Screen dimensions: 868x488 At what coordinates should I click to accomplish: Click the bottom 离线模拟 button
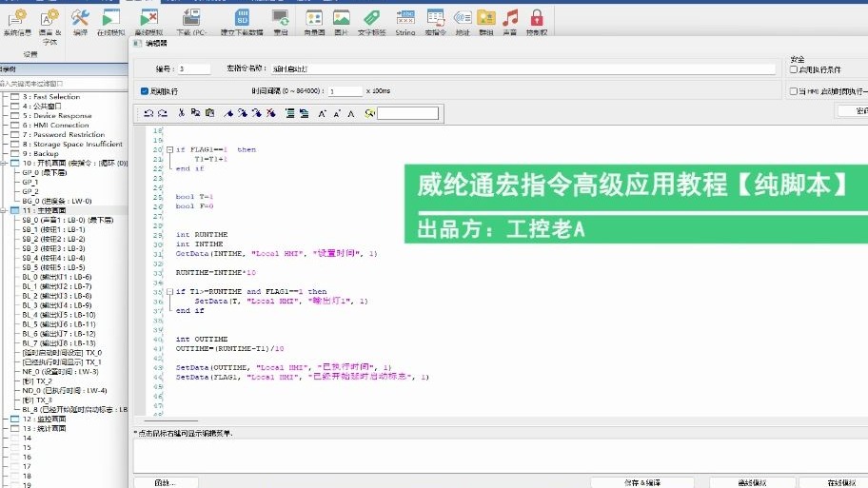[x=752, y=482]
